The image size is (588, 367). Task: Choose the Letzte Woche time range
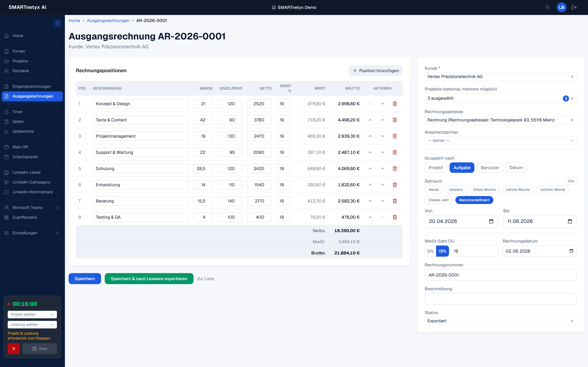pos(518,190)
